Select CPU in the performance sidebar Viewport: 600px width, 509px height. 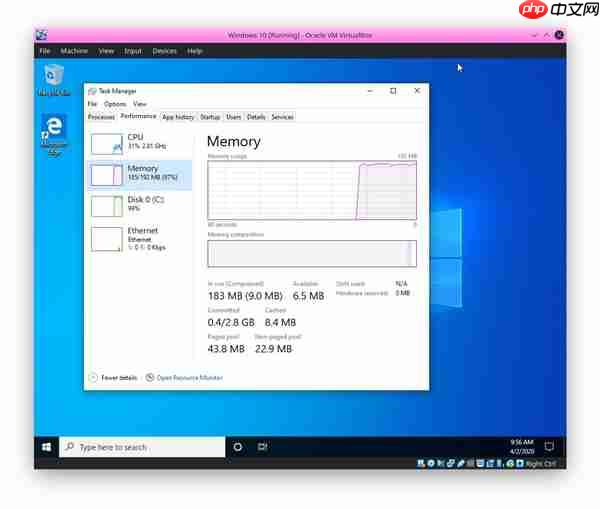pos(140,143)
